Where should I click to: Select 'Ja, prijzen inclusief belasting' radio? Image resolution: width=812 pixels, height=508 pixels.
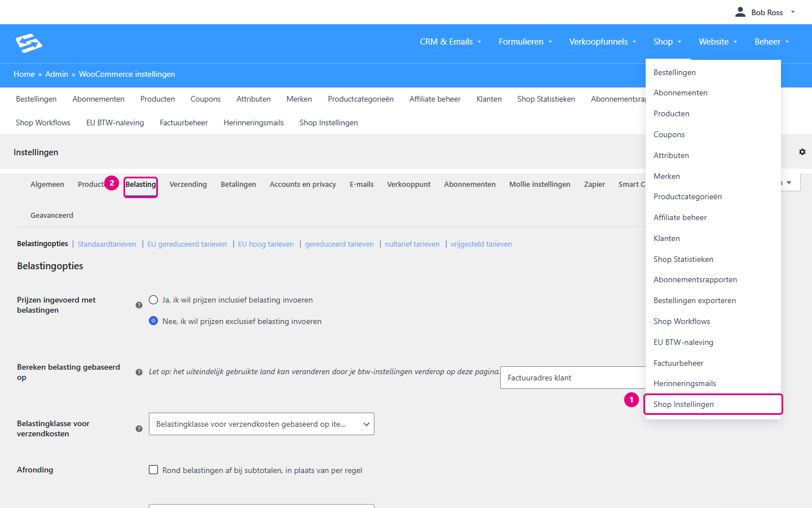pos(153,300)
